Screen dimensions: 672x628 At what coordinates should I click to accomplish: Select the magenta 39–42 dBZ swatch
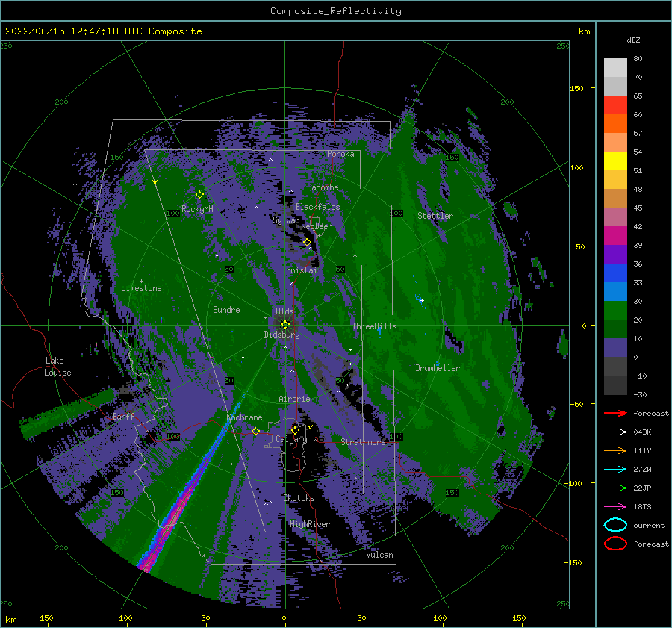(615, 235)
